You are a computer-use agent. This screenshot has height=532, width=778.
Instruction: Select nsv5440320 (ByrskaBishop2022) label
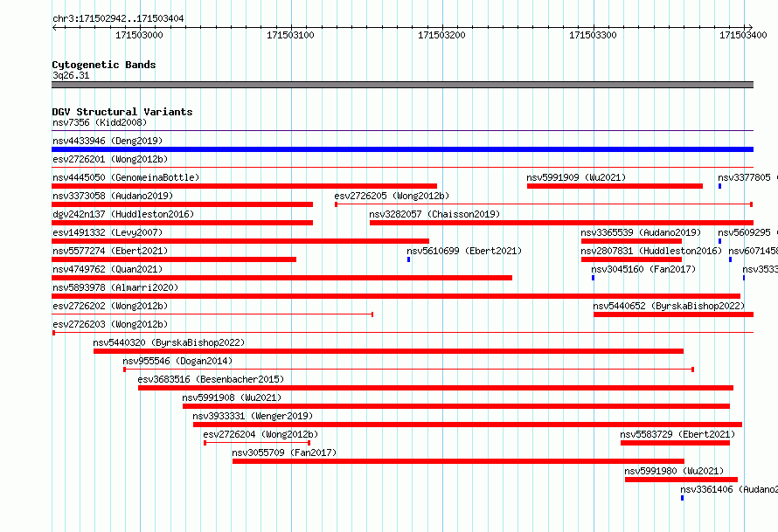click(170, 342)
